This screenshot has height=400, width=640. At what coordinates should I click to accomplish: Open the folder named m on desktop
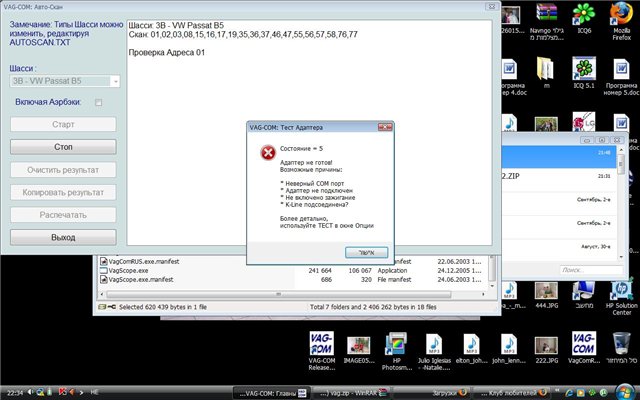pos(547,74)
